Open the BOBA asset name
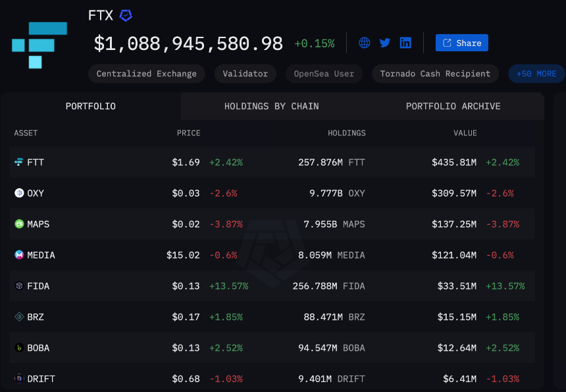This screenshot has height=392, width=566. point(38,348)
